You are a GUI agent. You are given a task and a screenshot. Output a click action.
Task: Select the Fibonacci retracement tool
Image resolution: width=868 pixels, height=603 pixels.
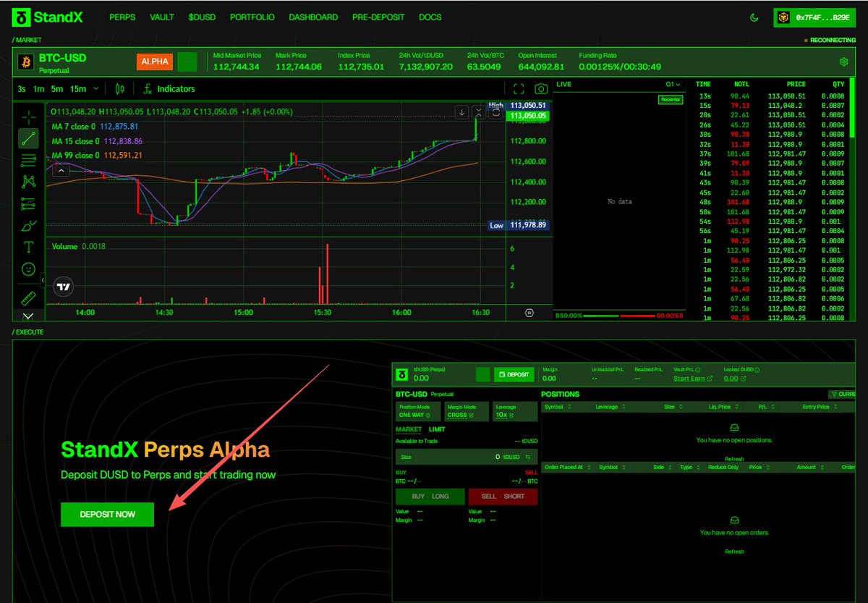(x=28, y=160)
